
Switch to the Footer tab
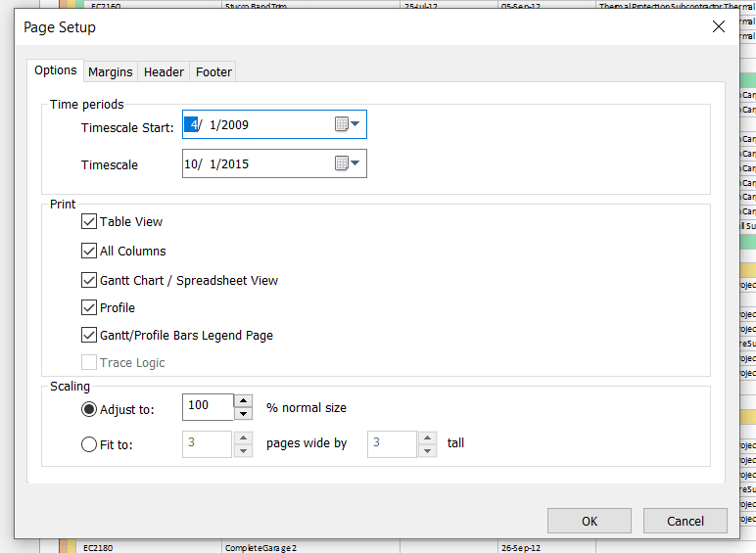213,71
